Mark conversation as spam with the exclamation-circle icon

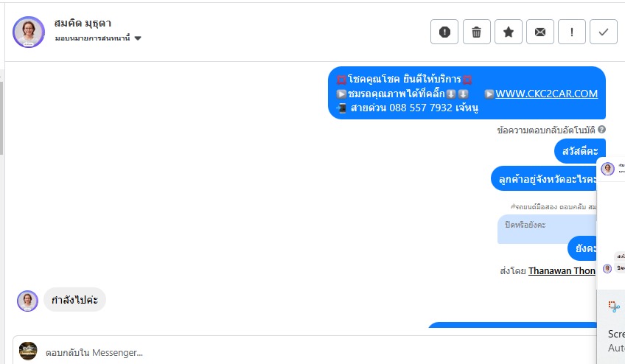(x=444, y=32)
